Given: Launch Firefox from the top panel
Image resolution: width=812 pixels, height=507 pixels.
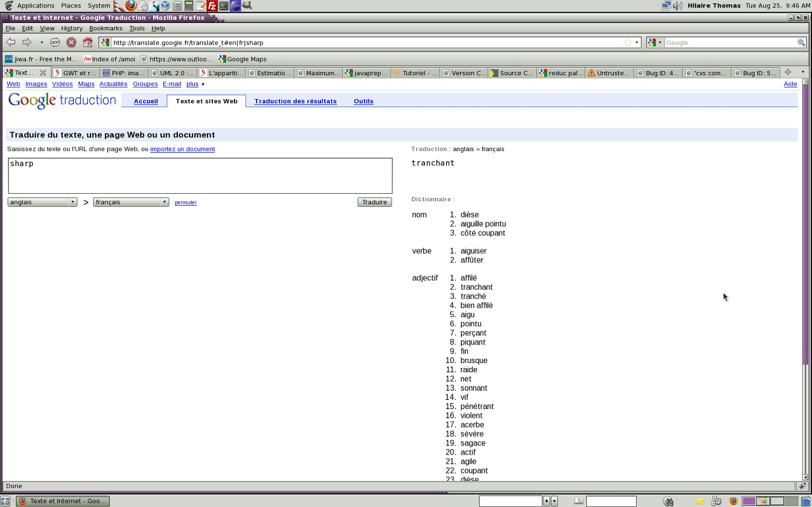Looking at the screenshot, I should pos(131,5).
